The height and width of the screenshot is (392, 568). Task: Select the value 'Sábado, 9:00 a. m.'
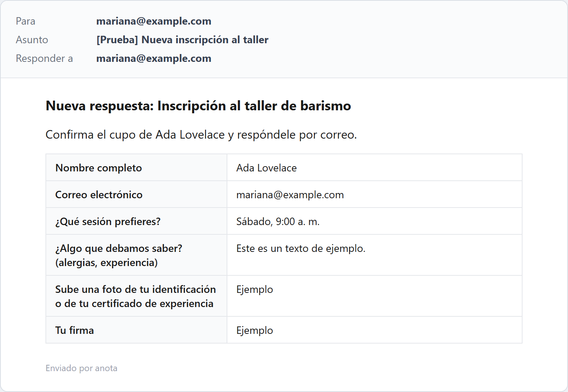click(278, 222)
